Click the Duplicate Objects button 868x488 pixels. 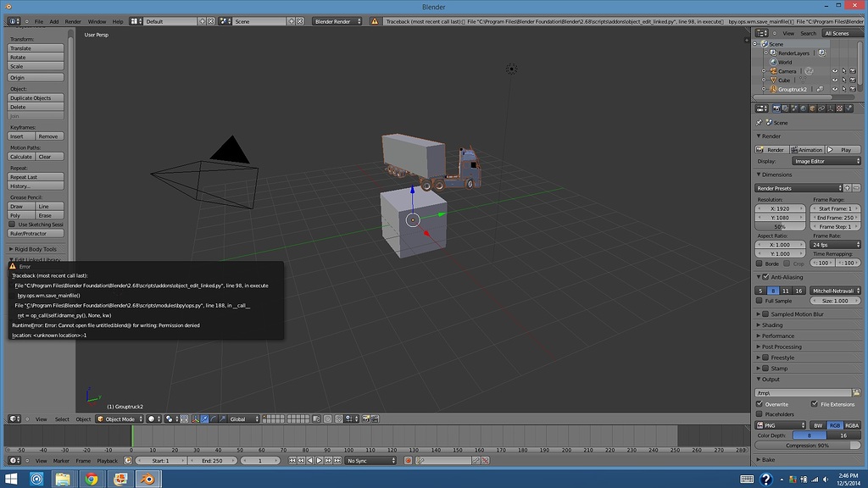coord(36,98)
